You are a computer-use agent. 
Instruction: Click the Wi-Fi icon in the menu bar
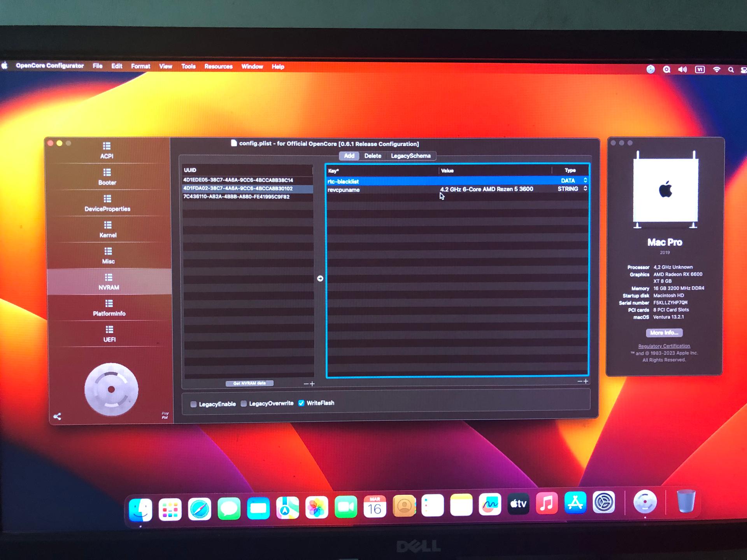(716, 70)
